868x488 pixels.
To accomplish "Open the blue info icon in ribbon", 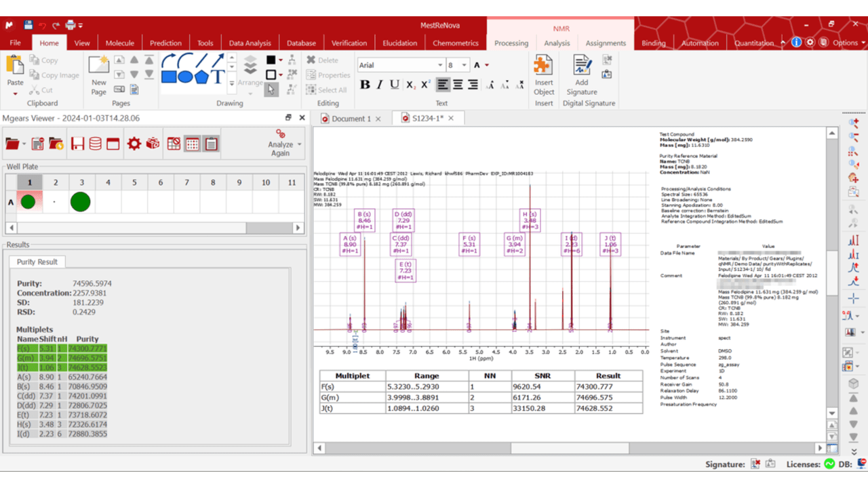I will coord(796,42).
